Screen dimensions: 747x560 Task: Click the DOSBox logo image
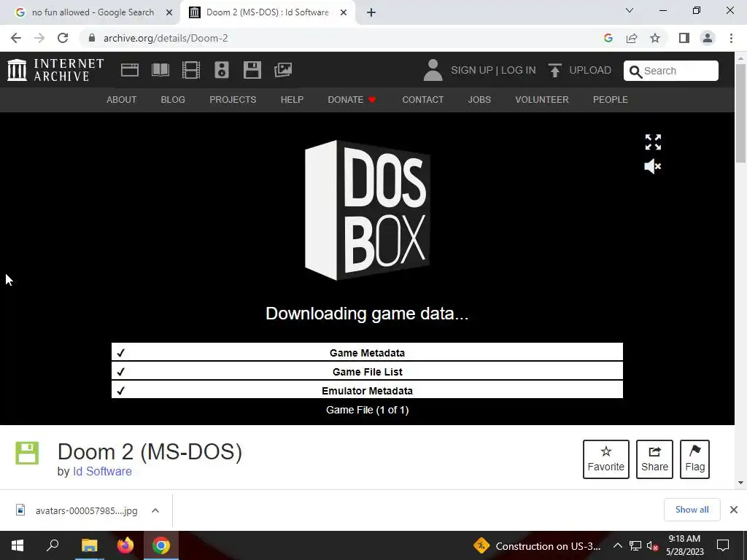[x=368, y=210]
